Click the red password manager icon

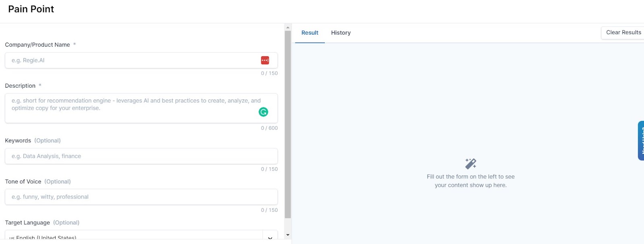tap(265, 60)
